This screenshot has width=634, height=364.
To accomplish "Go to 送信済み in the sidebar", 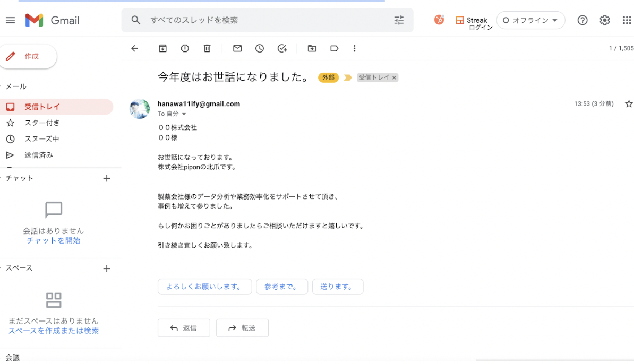I will pos(39,155).
